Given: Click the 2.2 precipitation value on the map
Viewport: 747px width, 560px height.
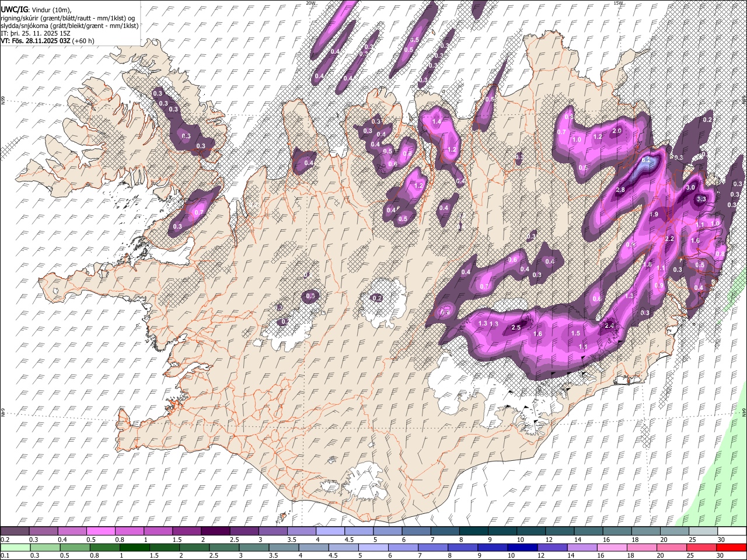Looking at the screenshot, I should 669,239.
